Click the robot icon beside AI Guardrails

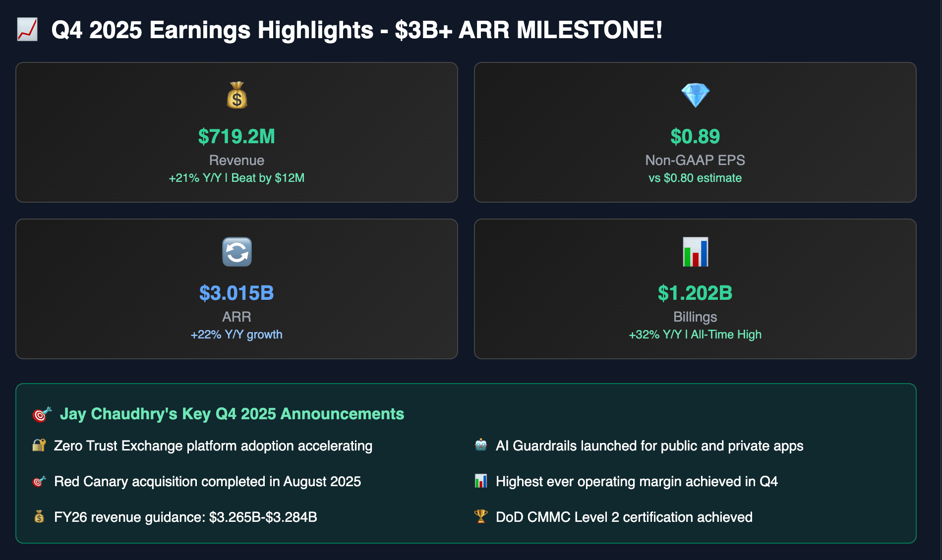click(x=481, y=445)
